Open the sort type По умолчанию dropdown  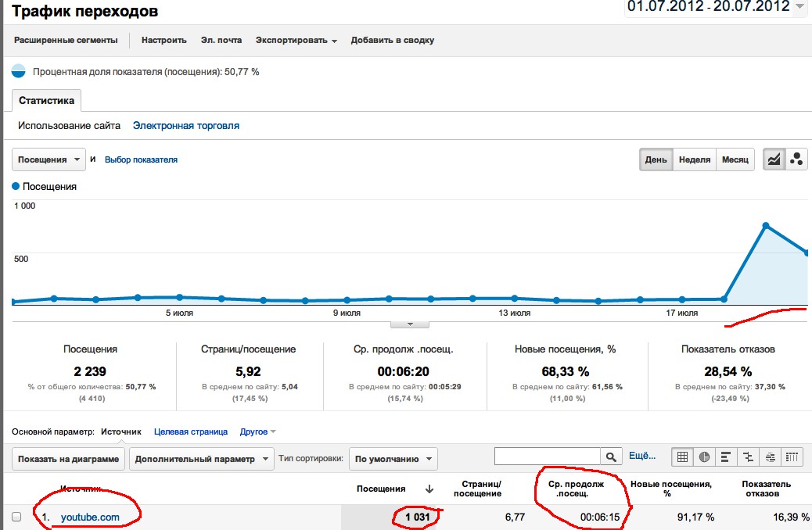(x=393, y=459)
